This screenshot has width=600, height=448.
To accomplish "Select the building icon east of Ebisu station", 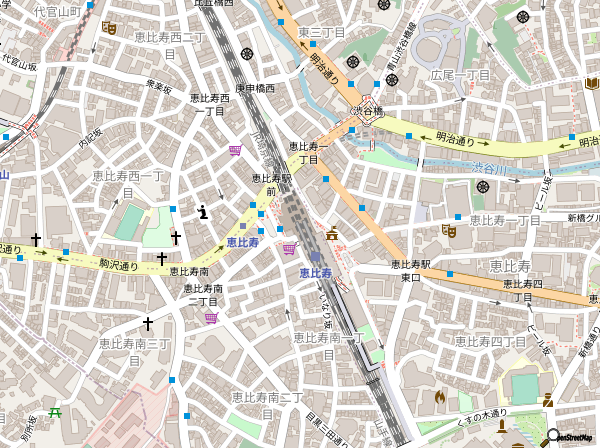I will tap(331, 234).
